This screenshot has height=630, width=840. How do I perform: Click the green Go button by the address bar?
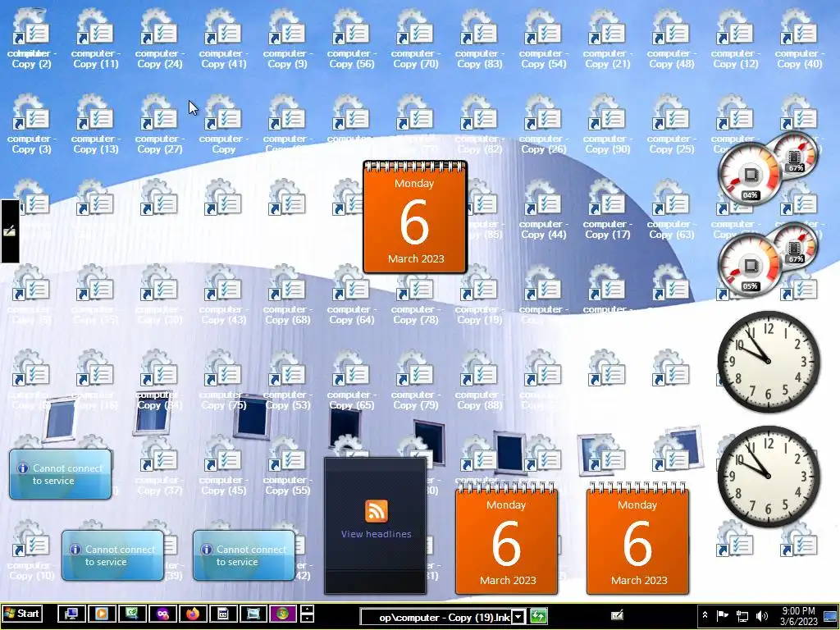(x=538, y=617)
